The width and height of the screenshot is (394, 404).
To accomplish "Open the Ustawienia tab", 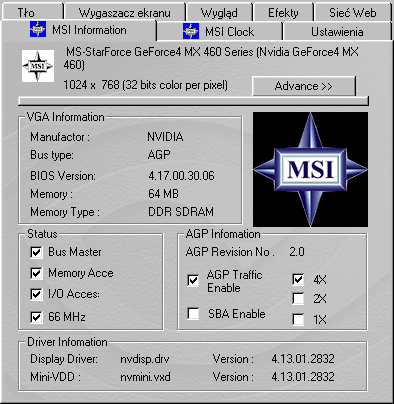I will [x=337, y=32].
